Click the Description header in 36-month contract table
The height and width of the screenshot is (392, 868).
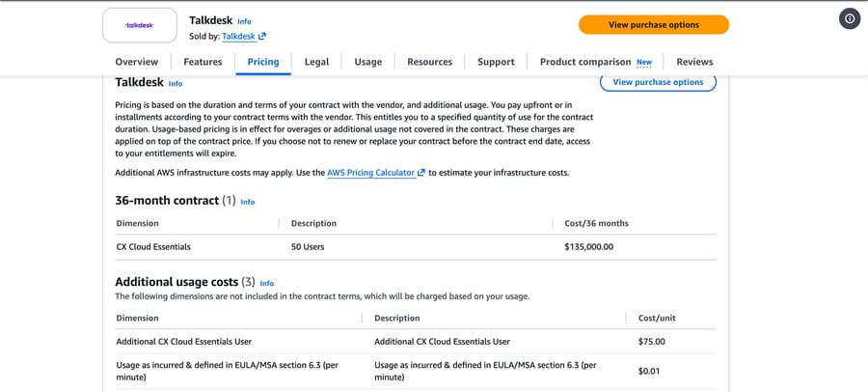coord(313,223)
